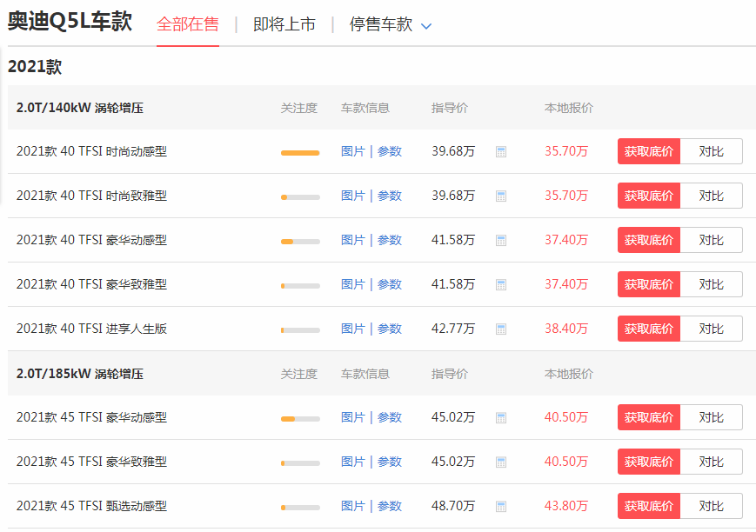
Task: Open the loan calculator for 45 TFSI 豪华动感型
Action: (x=501, y=416)
